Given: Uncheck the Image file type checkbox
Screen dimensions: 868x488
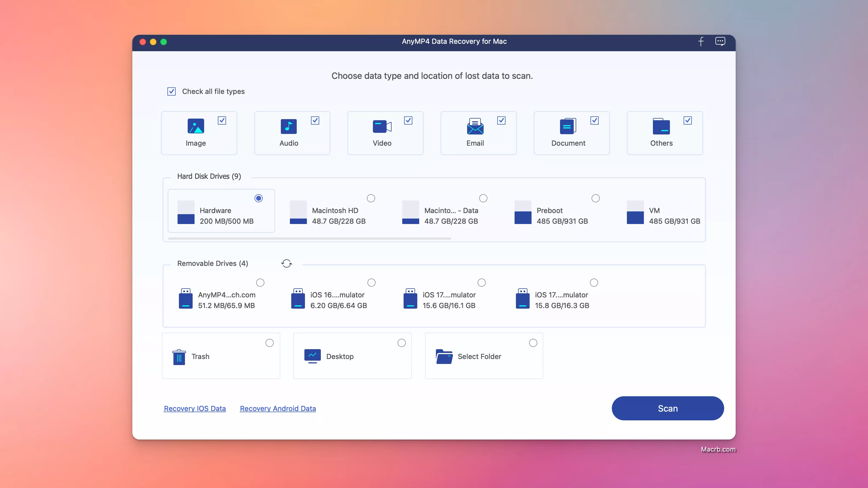Looking at the screenshot, I should point(222,120).
